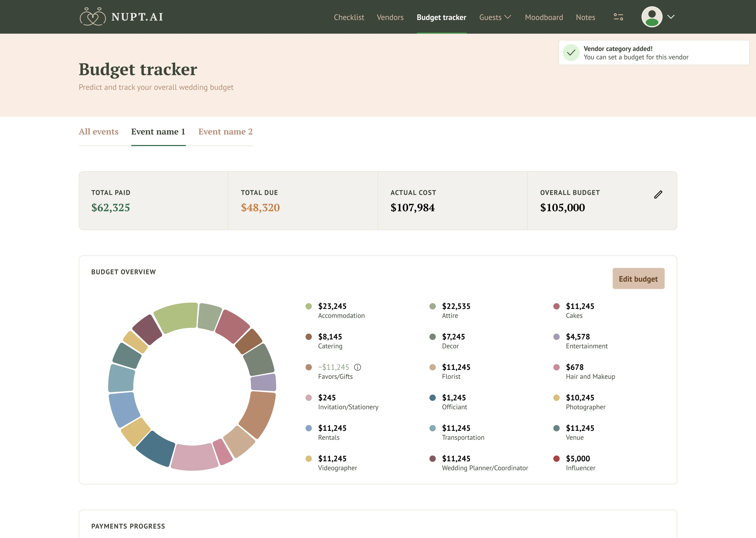
Task: Go to the Vendors page
Action: pyautogui.click(x=390, y=17)
